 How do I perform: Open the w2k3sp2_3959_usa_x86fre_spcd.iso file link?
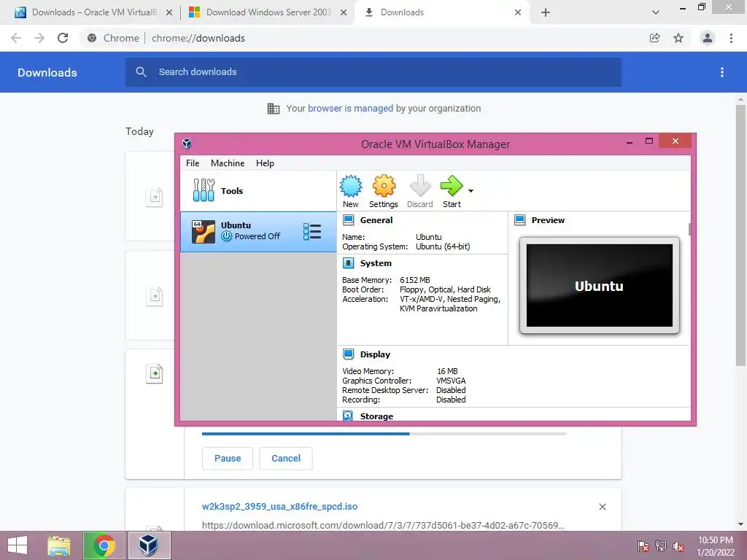[279, 506]
